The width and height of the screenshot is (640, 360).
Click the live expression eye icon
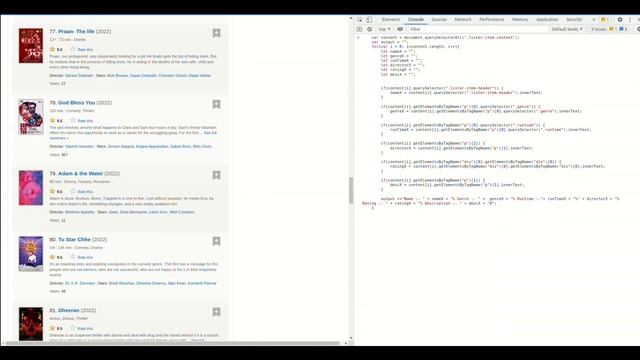[400, 29]
